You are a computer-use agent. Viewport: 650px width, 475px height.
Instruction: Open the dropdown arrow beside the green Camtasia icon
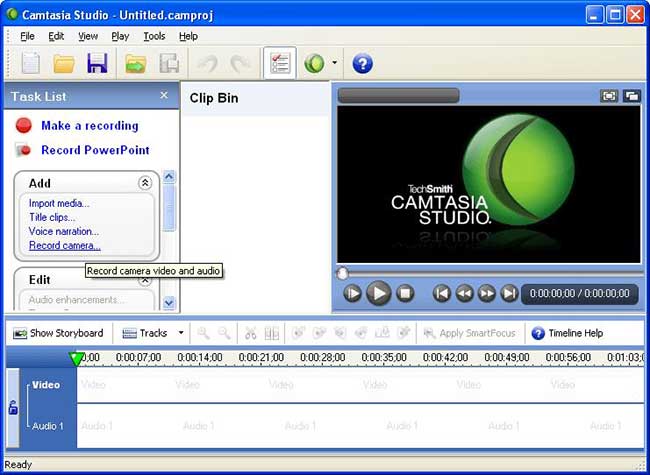[x=335, y=64]
